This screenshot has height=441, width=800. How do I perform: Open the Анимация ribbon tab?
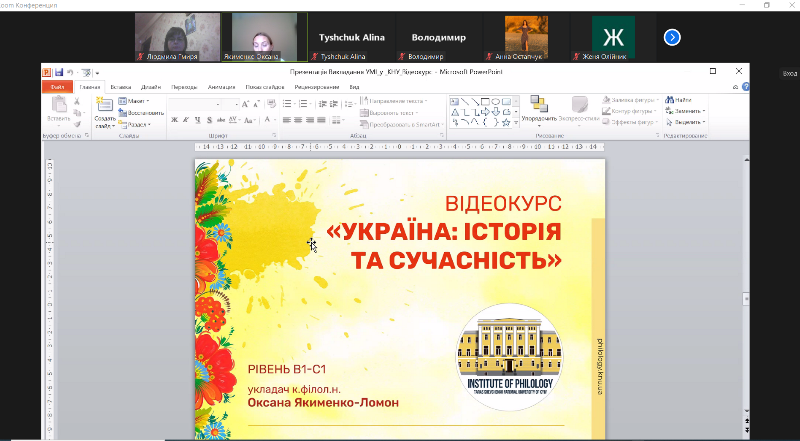222,88
